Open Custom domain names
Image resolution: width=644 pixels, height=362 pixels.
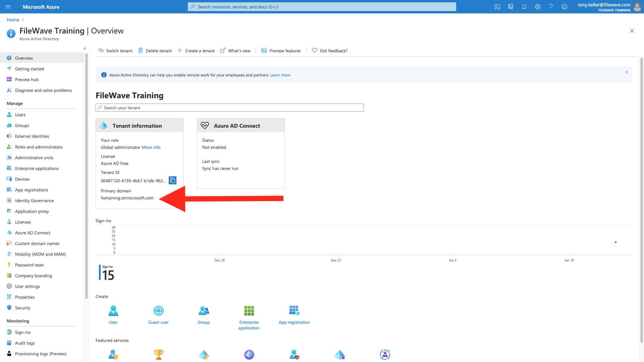[x=42, y=243]
